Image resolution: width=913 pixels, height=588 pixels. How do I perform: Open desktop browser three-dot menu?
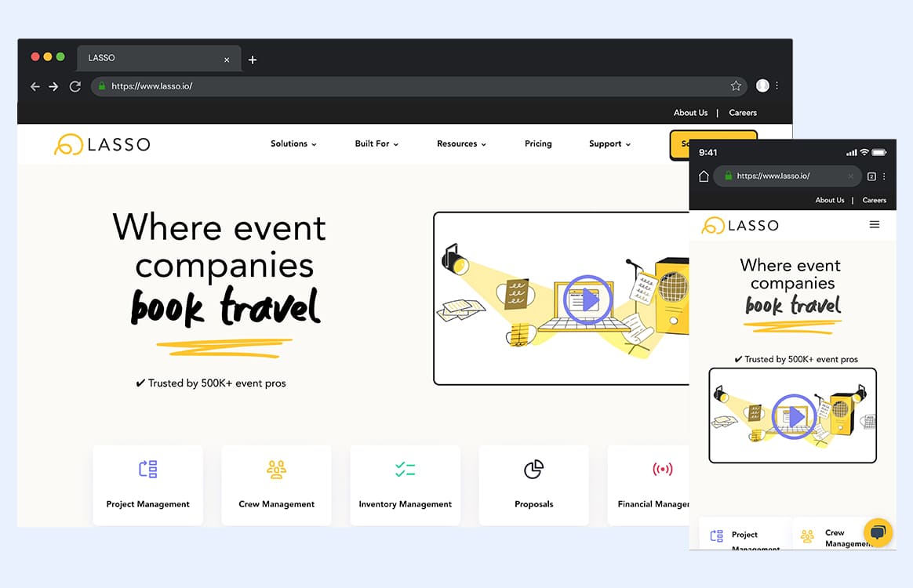coord(777,85)
